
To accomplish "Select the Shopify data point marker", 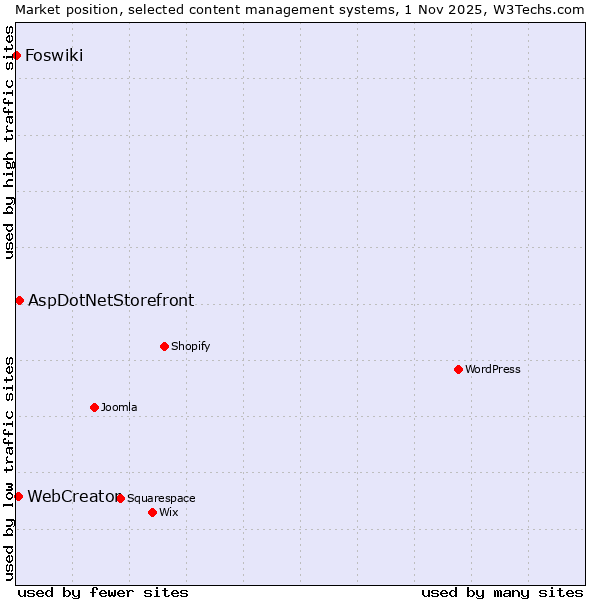I will 164,346.
